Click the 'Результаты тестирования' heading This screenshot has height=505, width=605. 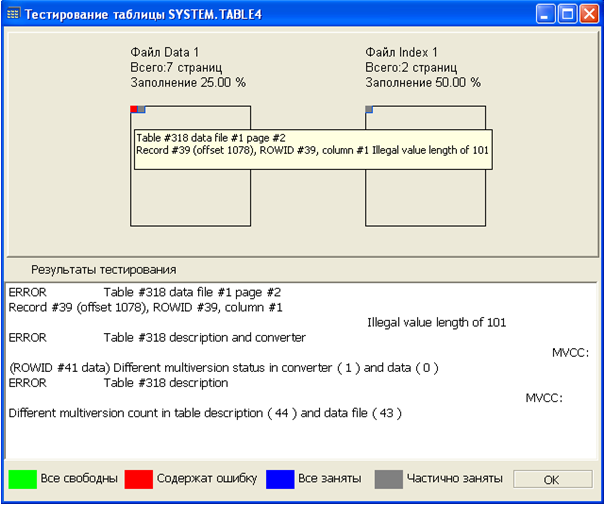[104, 269]
